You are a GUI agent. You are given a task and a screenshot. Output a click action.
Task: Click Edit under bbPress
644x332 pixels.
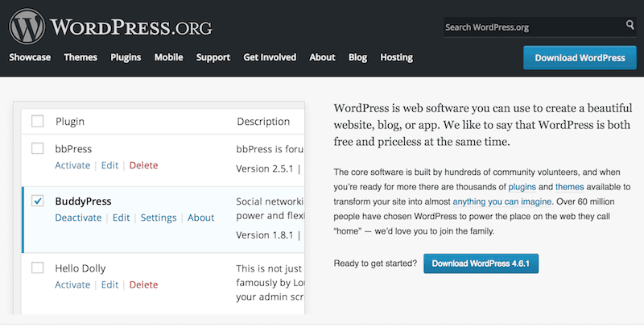[109, 165]
